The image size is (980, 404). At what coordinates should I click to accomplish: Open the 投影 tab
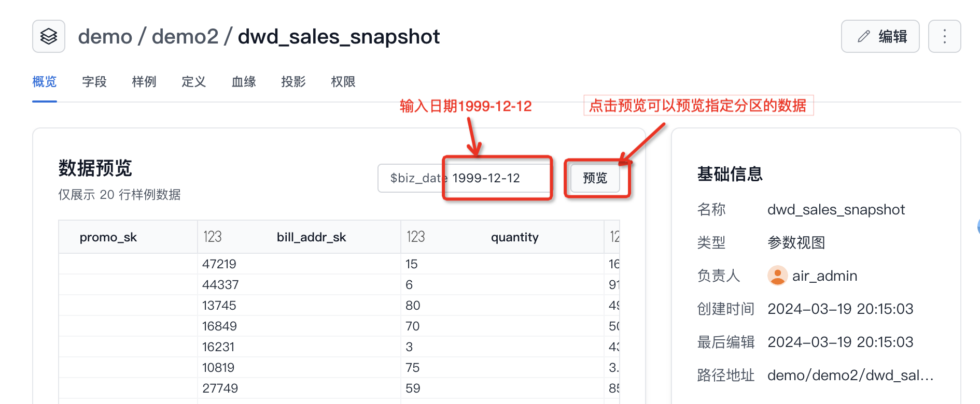tap(293, 82)
